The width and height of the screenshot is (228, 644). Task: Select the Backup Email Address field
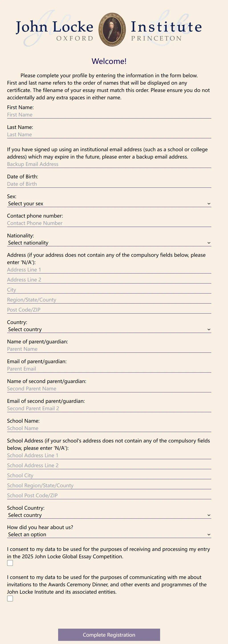(x=109, y=164)
